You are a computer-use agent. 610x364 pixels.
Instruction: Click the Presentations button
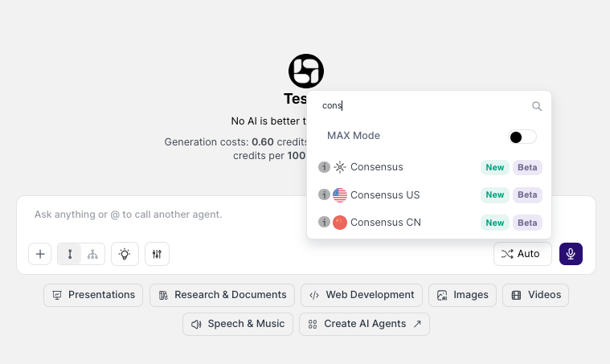pyautogui.click(x=93, y=295)
